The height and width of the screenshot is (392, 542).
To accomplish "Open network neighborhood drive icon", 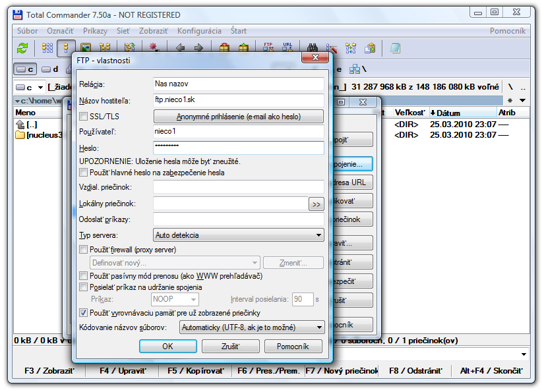I will pyautogui.click(x=357, y=69).
